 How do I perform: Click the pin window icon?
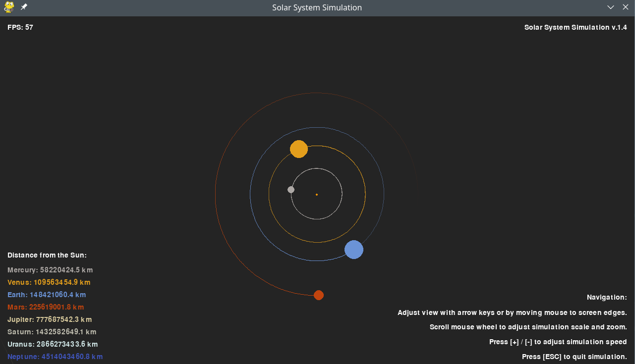24,7
